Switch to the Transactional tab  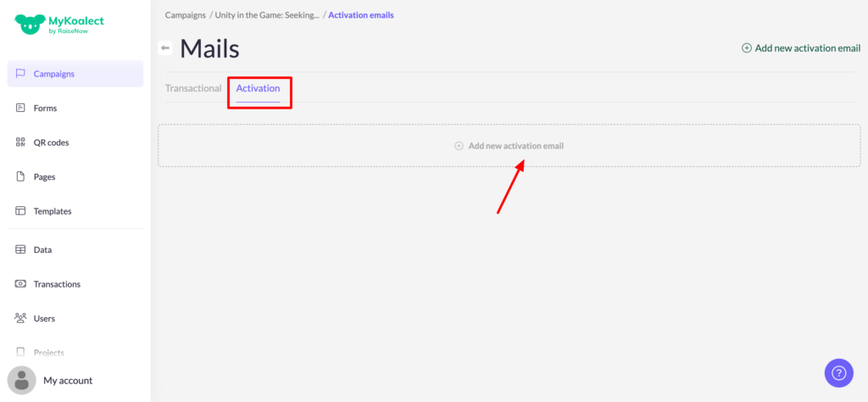coord(193,88)
